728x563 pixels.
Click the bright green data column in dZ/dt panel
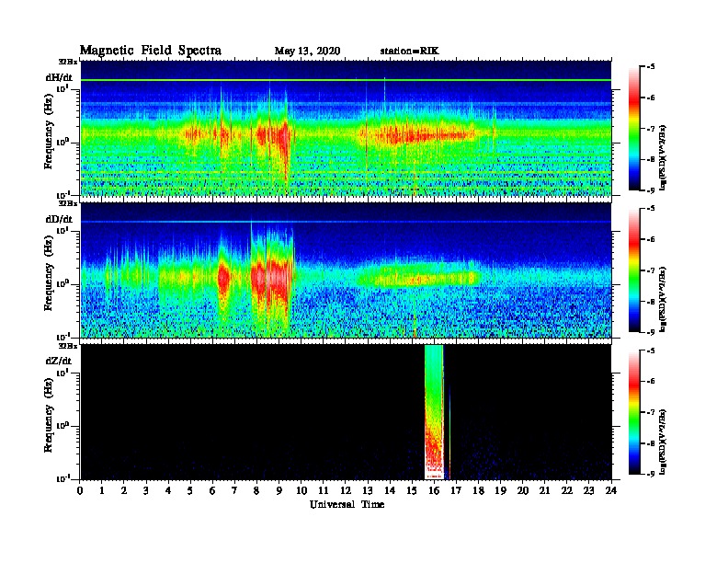pos(434,411)
